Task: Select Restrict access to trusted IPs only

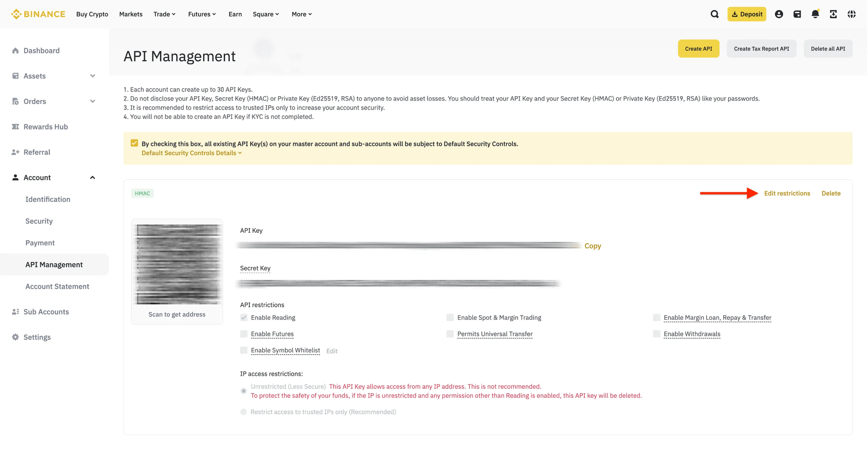Action: tap(244, 412)
